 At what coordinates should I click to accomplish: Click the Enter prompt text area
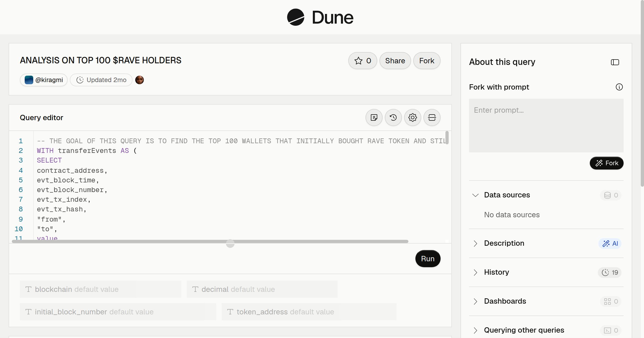pos(546,125)
